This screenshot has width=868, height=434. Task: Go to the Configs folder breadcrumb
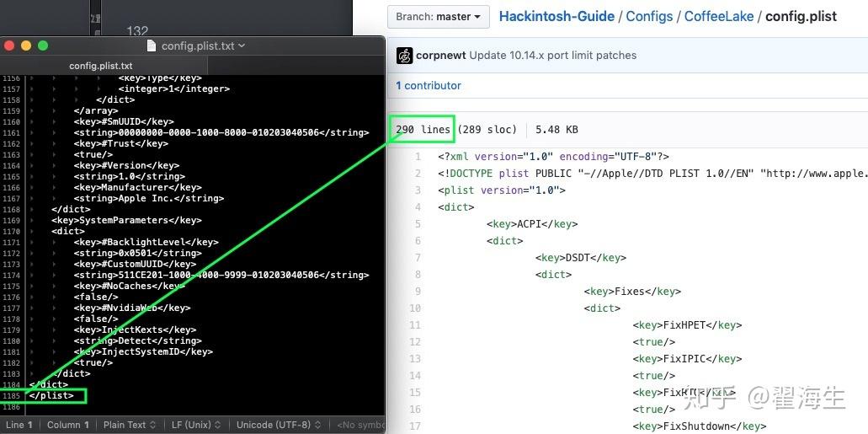coord(649,17)
